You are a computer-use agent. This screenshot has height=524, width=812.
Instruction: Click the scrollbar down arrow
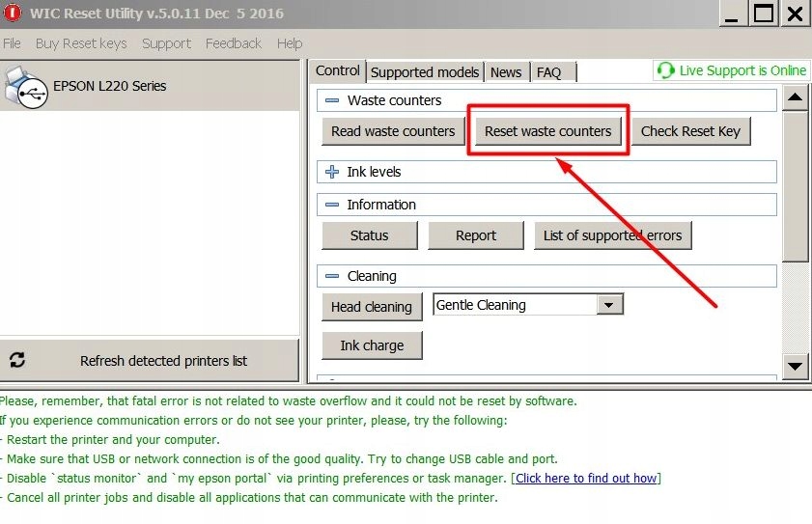pyautogui.click(x=795, y=366)
